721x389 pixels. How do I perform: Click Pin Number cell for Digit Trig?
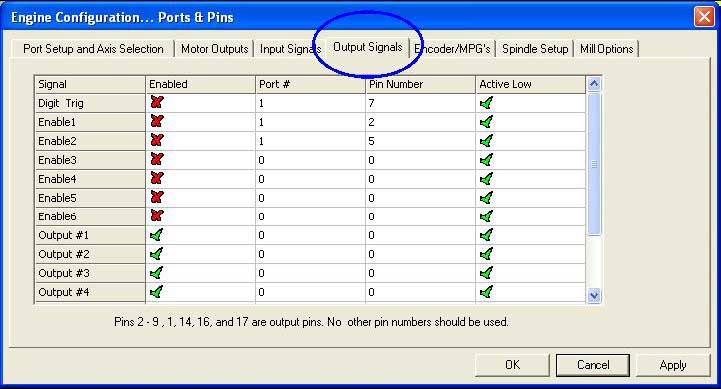420,103
